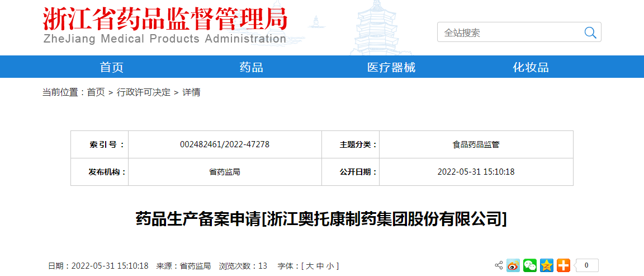644x276 pixels.
Task: Click the search magnifier icon
Action: (590, 32)
